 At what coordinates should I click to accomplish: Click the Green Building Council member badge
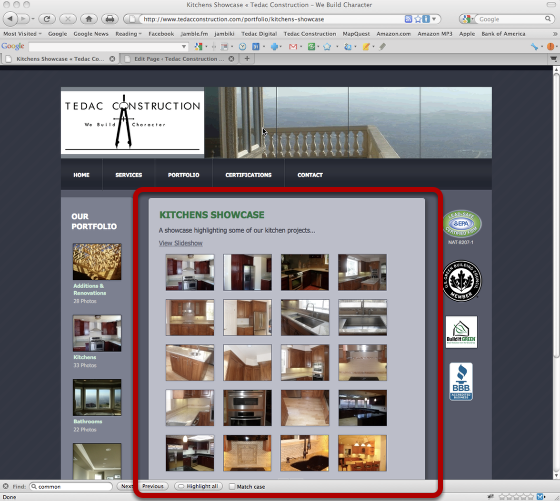tap(462, 281)
